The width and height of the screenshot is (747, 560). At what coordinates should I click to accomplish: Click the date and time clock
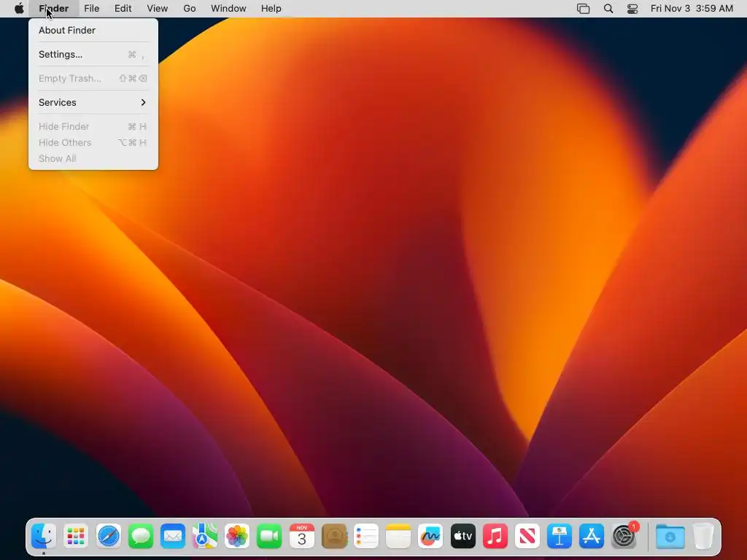pyautogui.click(x=692, y=9)
